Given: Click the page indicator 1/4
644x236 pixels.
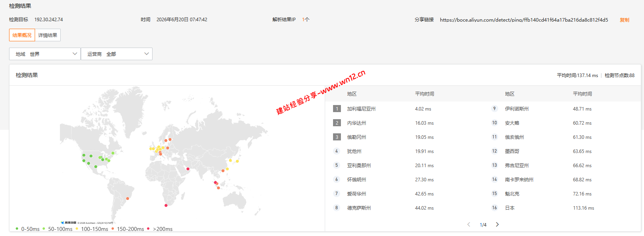Looking at the screenshot, I should [x=483, y=225].
